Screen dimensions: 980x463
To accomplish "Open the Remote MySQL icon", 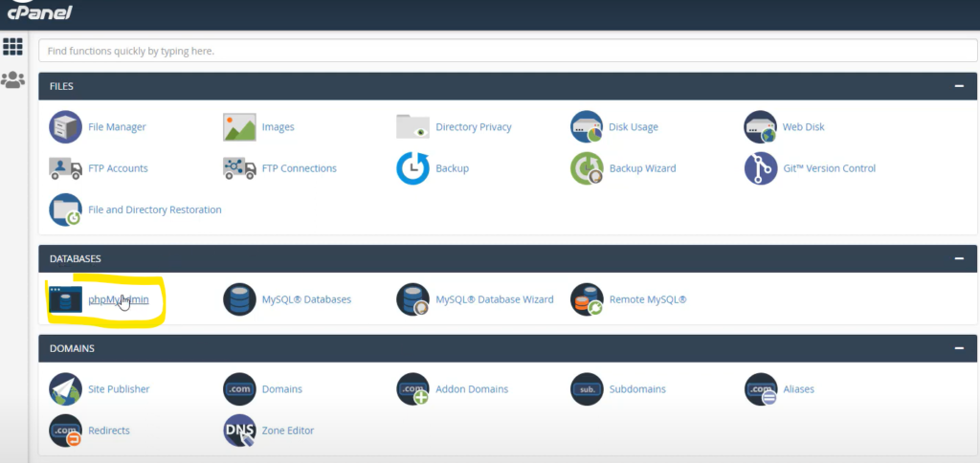I will 587,300.
